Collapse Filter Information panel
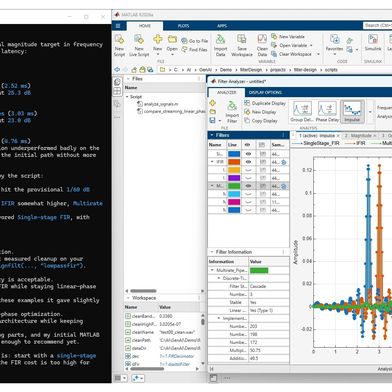This screenshot has width=392, height=392. coord(212,252)
